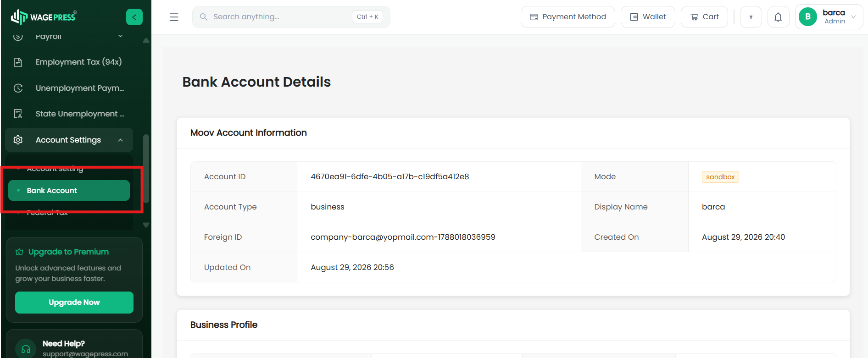This screenshot has height=358, width=868.
Task: Open notifications with the bell icon
Action: point(779,17)
